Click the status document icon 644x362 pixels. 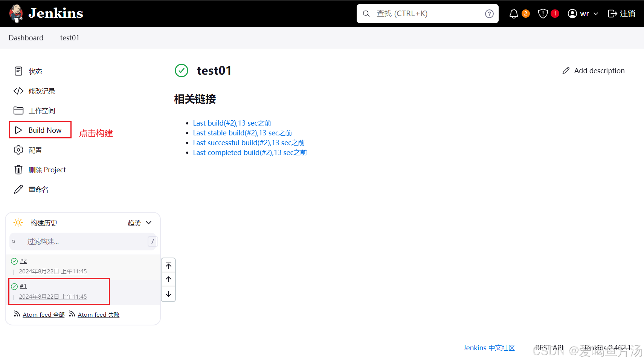18,71
